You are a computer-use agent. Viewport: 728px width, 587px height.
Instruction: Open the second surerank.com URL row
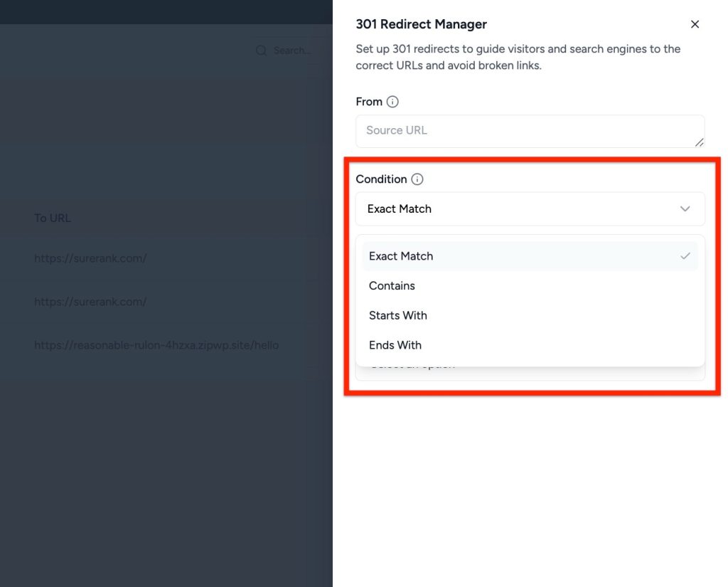pyautogui.click(x=90, y=302)
